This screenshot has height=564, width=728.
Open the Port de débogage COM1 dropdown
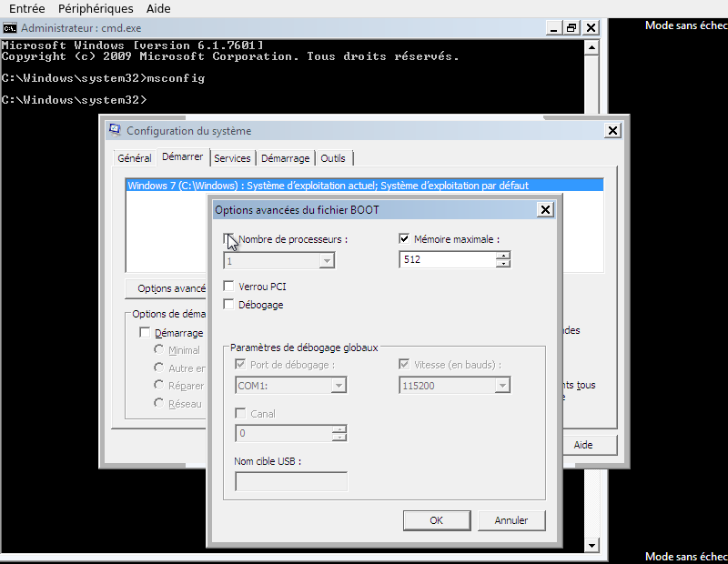(x=339, y=385)
